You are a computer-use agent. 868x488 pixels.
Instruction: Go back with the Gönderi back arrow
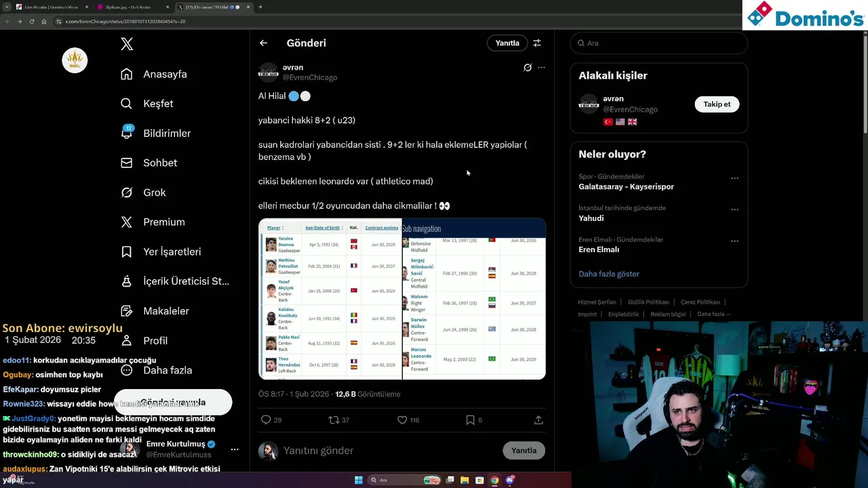[x=264, y=43]
